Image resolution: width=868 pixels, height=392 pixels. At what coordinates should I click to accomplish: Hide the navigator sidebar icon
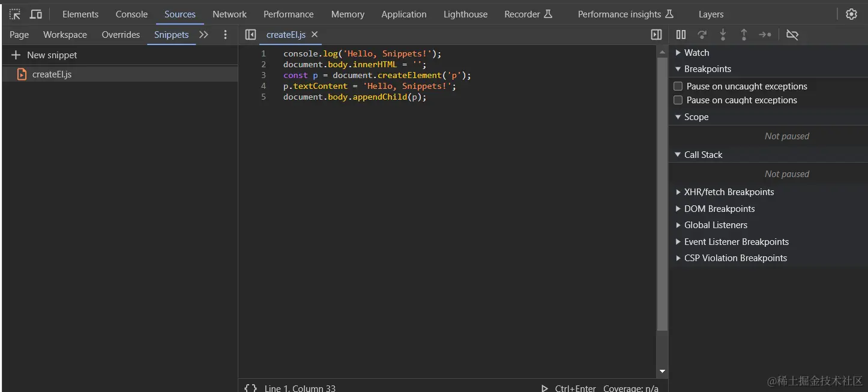pyautogui.click(x=250, y=35)
